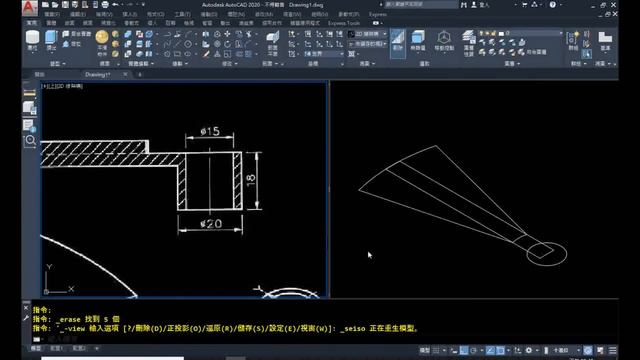Close the command line panel

tap(26, 308)
